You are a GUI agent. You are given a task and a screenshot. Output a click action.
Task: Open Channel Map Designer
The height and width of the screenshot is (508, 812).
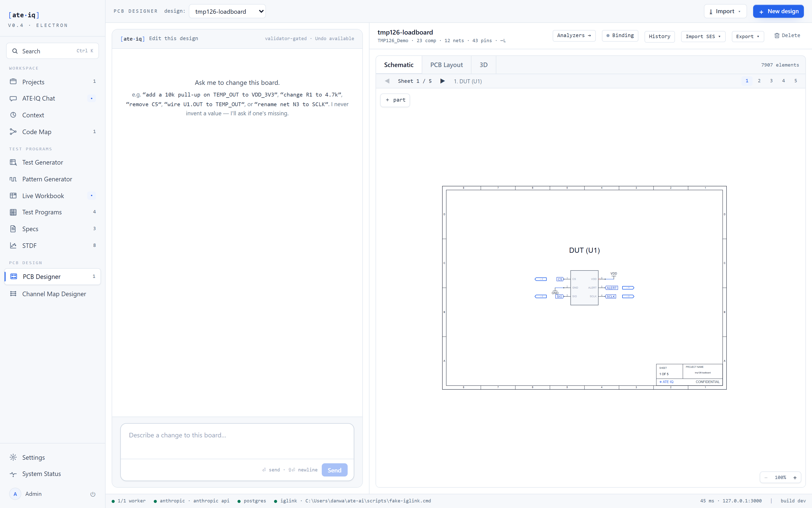coord(52,294)
